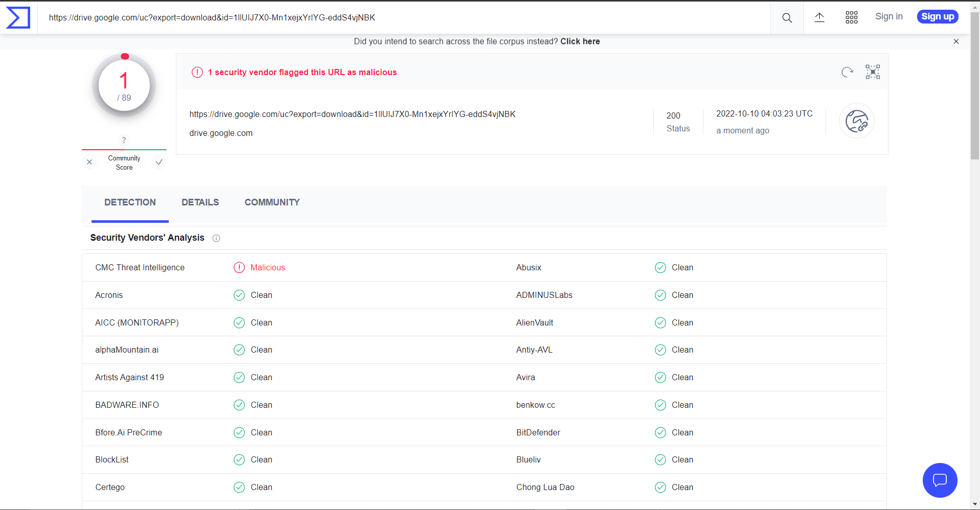Click the 2022-10-10 04:03:23 UTC timestamp
980x510 pixels.
click(764, 114)
